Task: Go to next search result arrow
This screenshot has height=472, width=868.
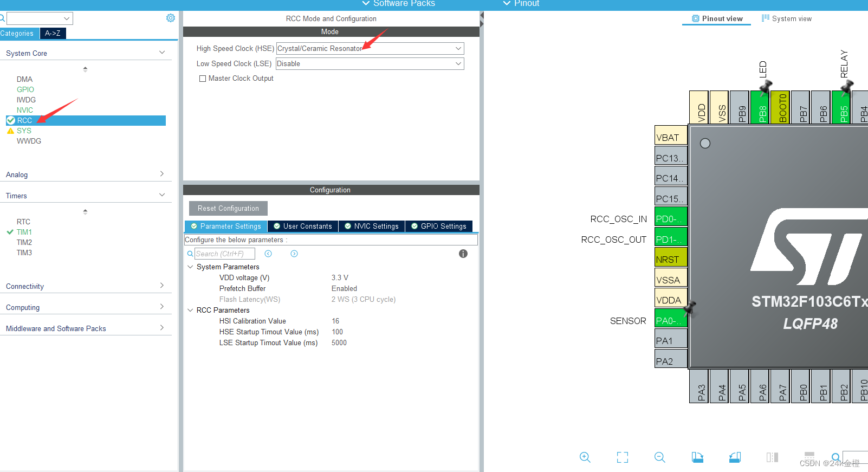Action: 294,254
